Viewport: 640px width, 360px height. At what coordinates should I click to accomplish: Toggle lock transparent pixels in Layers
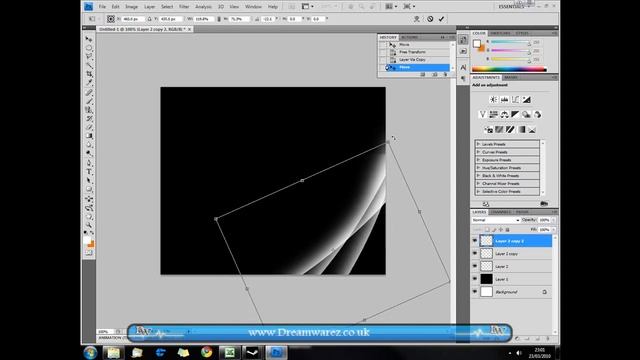click(487, 230)
